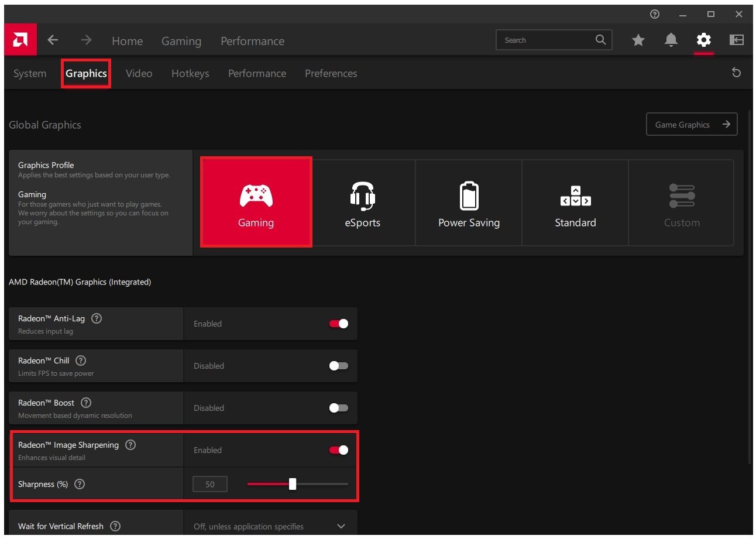Maximize the window
Viewport: 756px width, 539px height.
click(711, 14)
